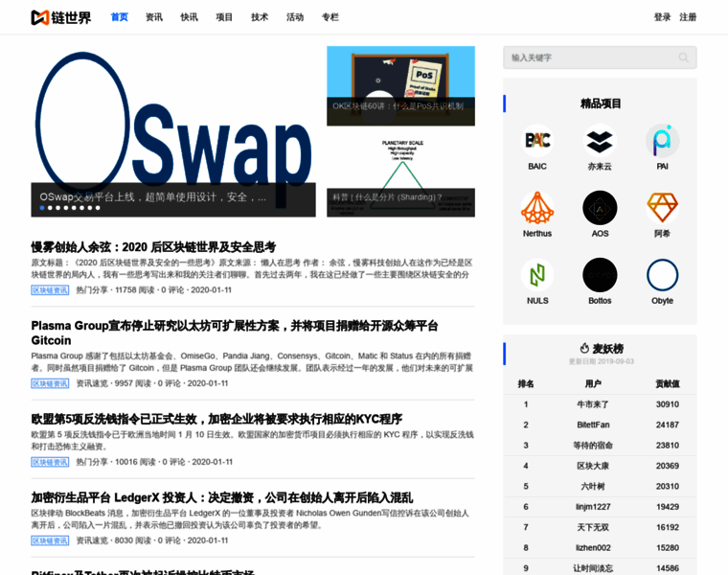728x575 pixels.
Task: Click the 精品项目 section heading
Action: pyautogui.click(x=601, y=103)
